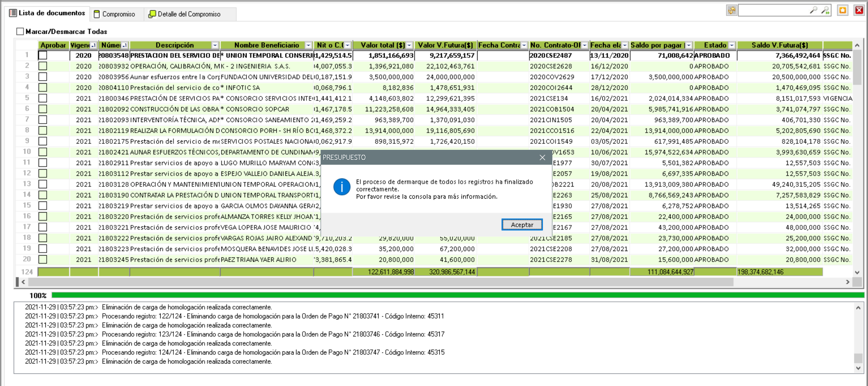Check the Aprobar box in row 1
This screenshot has height=386, width=868.
pos(43,55)
